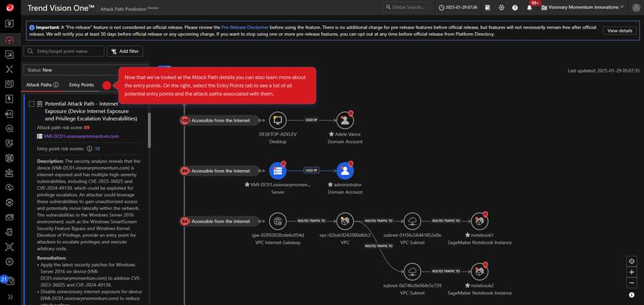Open Visionary Momentum Innovations organization dropdown
This screenshot has width=644, height=305.
click(582, 8)
